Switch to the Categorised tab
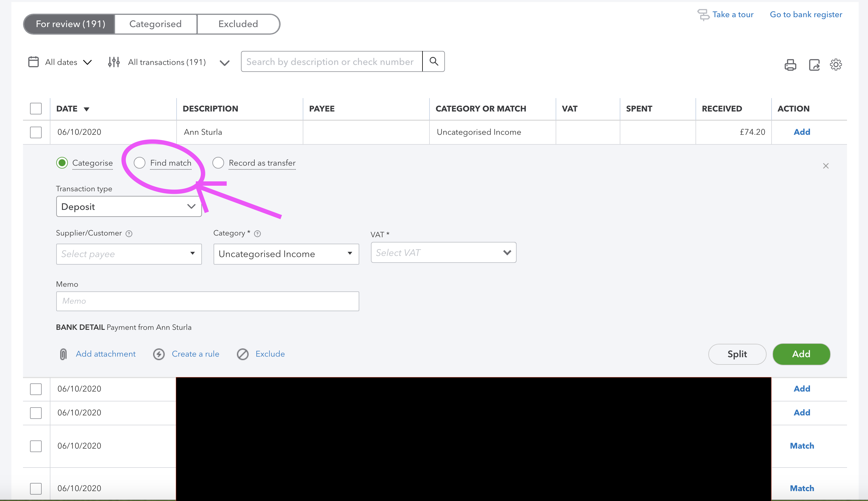 [155, 24]
